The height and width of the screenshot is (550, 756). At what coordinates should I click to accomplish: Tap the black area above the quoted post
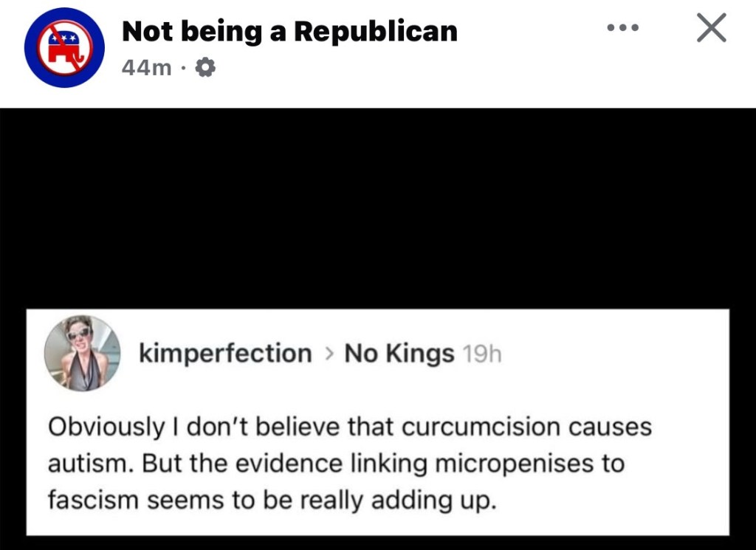point(378,207)
